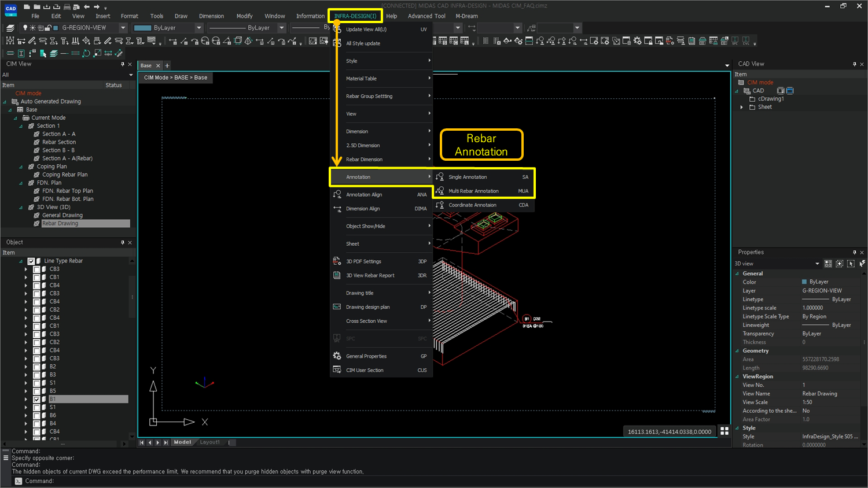Click the lightbulb icon in the layer toolbar
The height and width of the screenshot is (488, 868).
pos(25,28)
